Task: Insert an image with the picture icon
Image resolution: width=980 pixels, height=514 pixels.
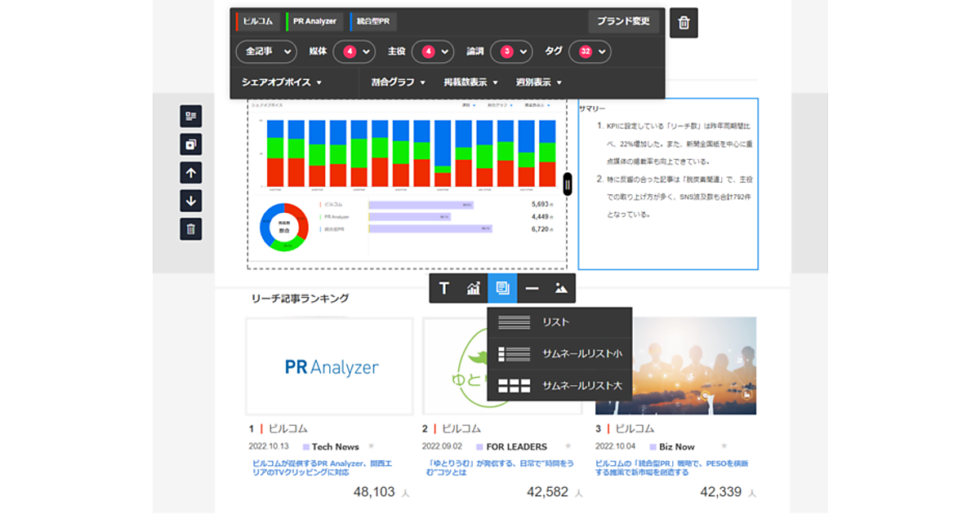Action: click(561, 288)
